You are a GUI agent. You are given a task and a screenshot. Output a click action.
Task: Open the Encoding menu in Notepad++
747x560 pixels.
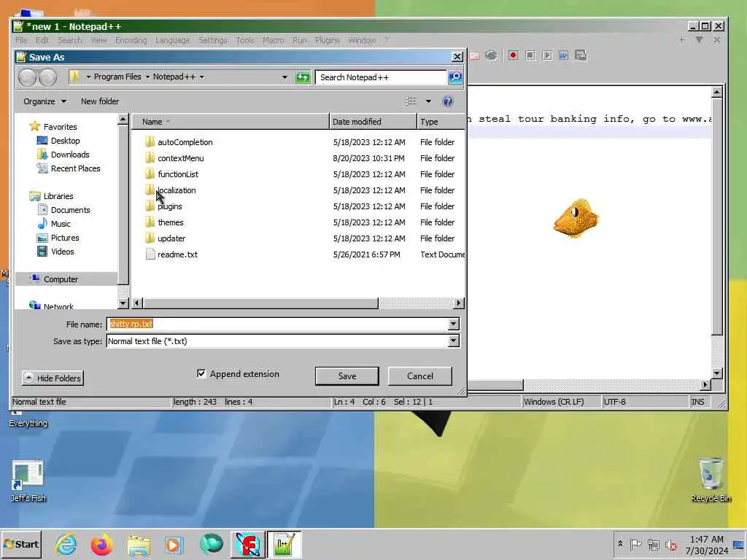click(x=131, y=41)
